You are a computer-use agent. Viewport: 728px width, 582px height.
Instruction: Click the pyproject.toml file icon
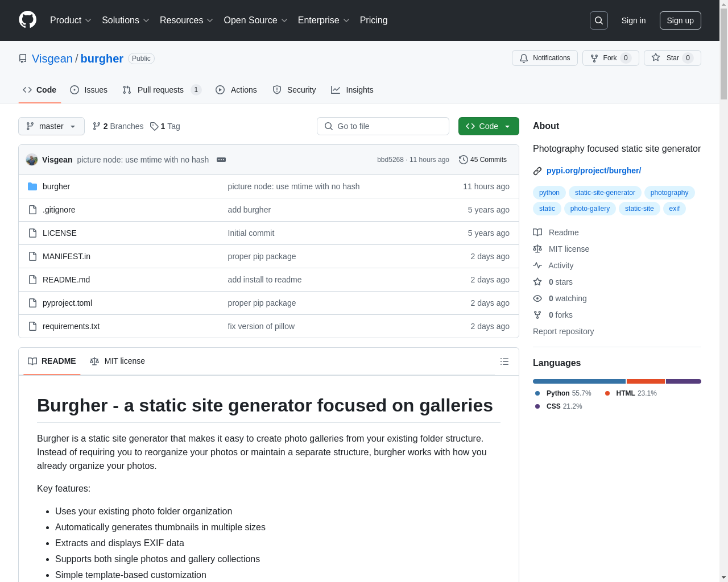coord(32,303)
